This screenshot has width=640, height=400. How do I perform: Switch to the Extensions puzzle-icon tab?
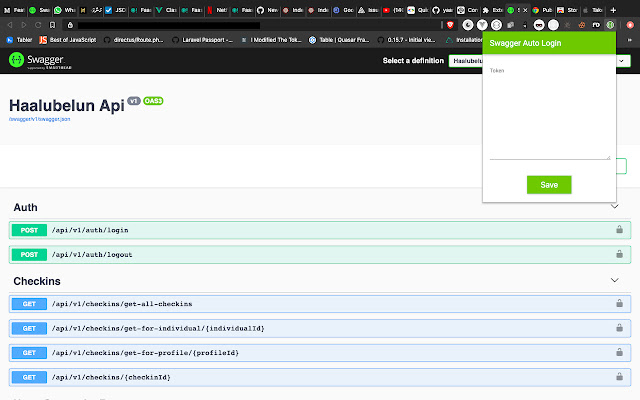pyautogui.click(x=492, y=10)
